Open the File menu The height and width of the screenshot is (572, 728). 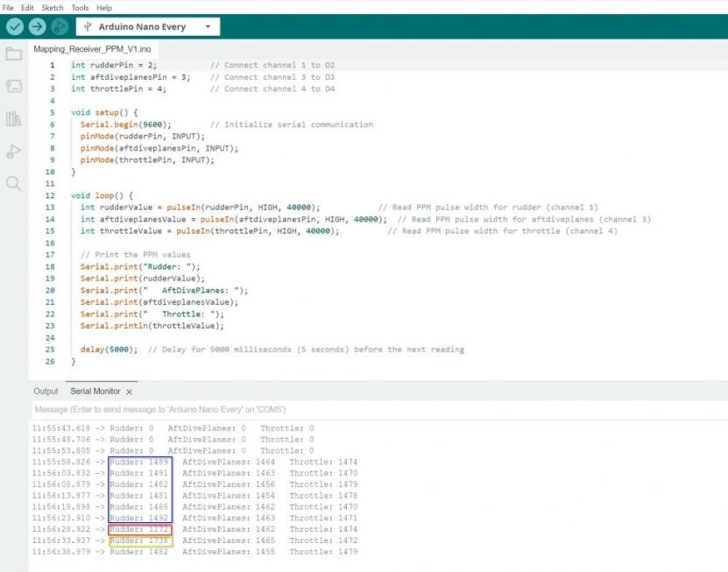click(9, 7)
